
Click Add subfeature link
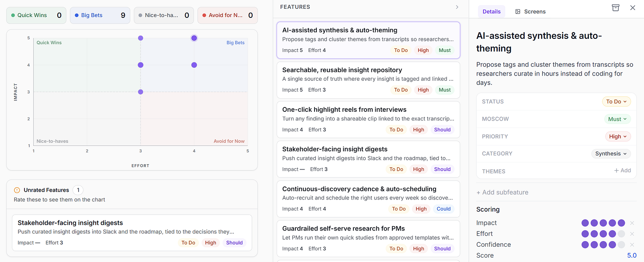[x=502, y=193]
